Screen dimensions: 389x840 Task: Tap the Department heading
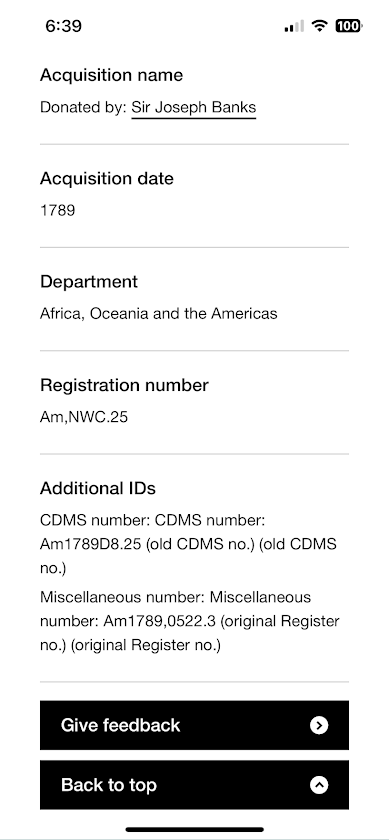click(89, 282)
